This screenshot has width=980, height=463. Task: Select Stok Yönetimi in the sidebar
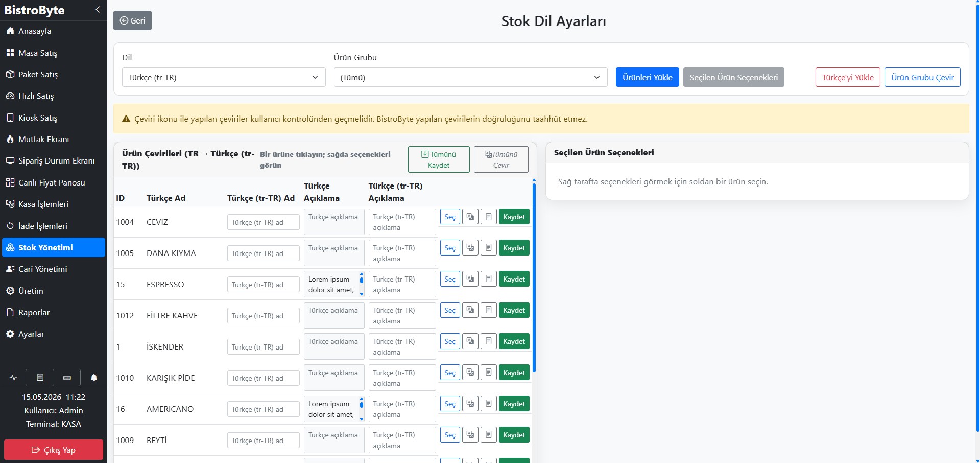(54, 247)
